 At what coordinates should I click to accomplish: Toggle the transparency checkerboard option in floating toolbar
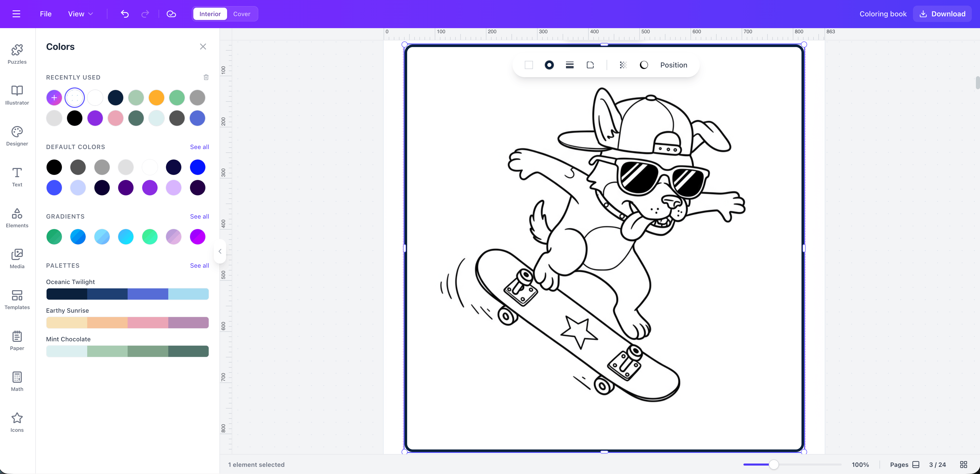[623, 65]
